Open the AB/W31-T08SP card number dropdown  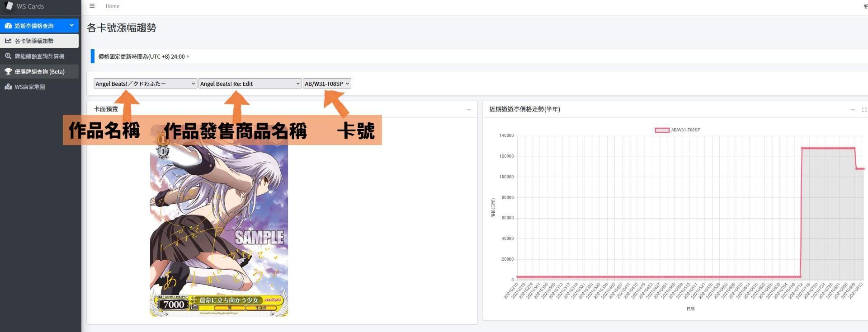coord(326,84)
